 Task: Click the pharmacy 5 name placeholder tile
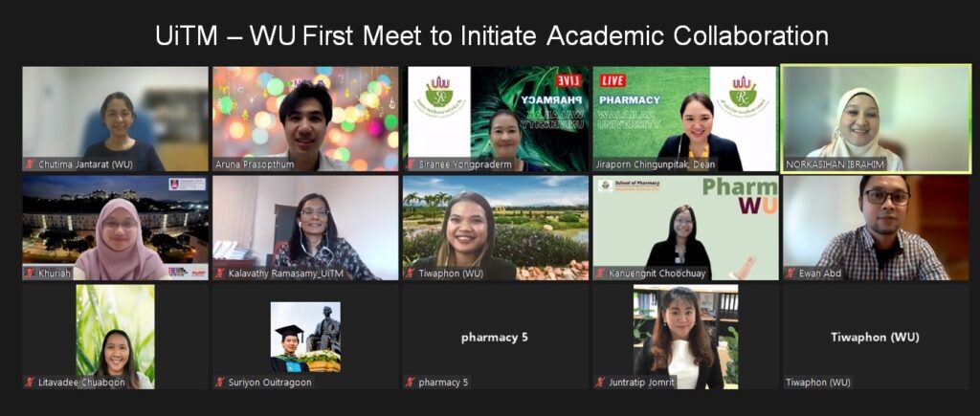496,337
